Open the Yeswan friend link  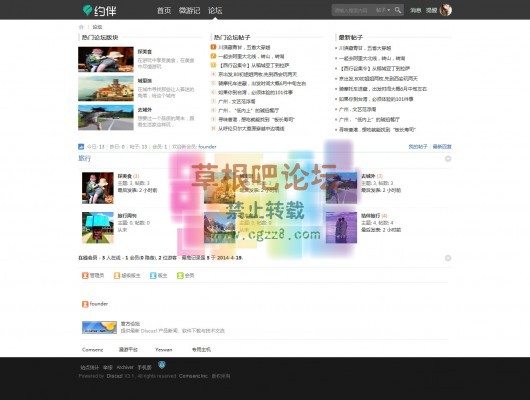(164, 350)
